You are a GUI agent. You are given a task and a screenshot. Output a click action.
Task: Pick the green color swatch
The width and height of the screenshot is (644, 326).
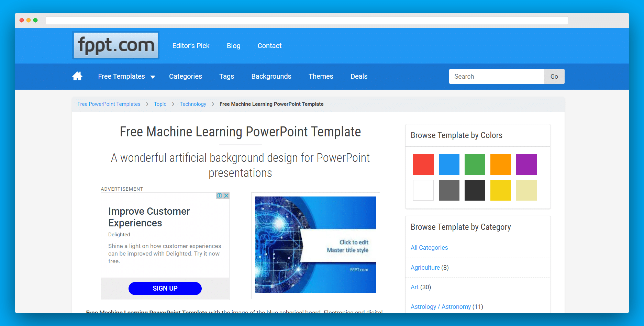click(475, 165)
